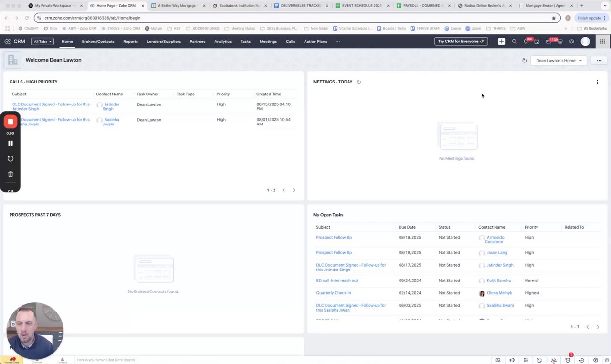The height and width of the screenshot is (364, 611).
Task: Open the CRM search icon
Action: pos(514,42)
